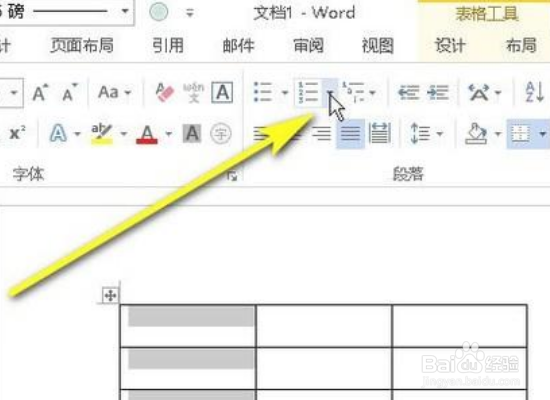
Task: Expand the Asian layout dropdown arrow
Action: click(x=498, y=93)
